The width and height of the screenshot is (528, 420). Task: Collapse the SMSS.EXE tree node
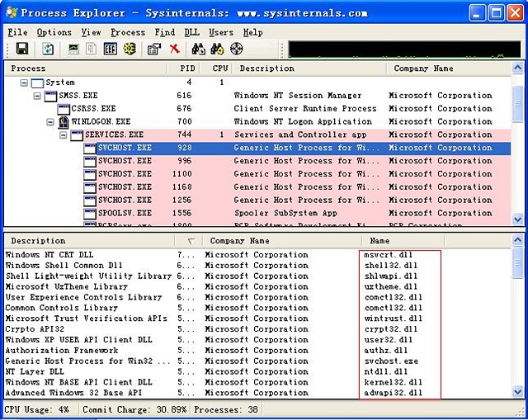(x=37, y=96)
